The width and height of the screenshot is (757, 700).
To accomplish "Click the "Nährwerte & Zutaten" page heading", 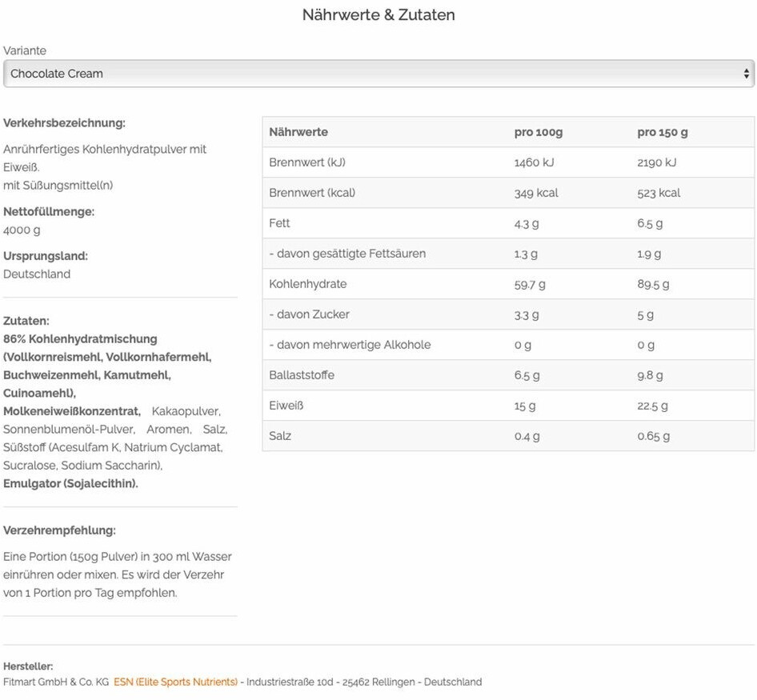I will pyautogui.click(x=378, y=15).
